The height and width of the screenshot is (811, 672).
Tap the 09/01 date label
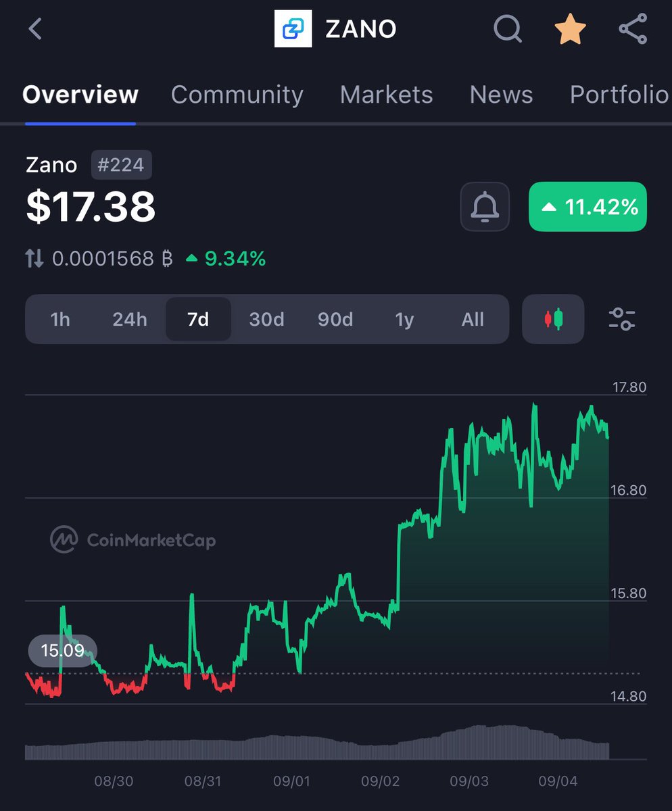coord(291,781)
